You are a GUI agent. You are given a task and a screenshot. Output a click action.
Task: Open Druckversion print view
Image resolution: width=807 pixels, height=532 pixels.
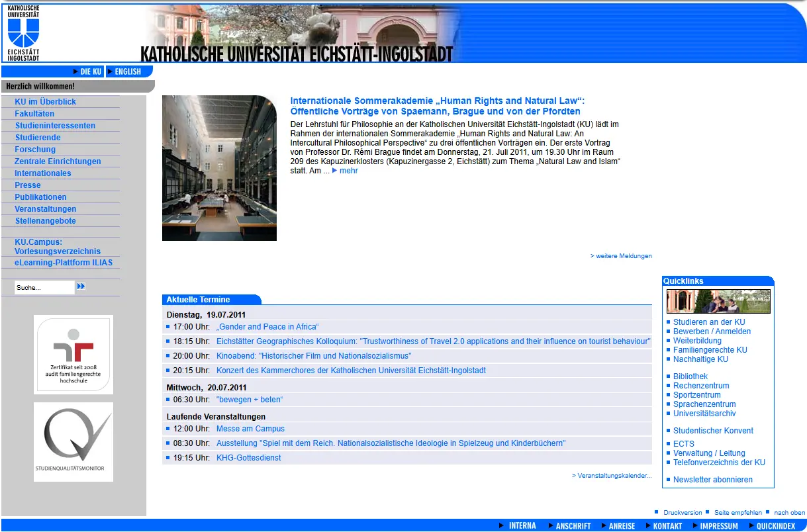tap(682, 513)
